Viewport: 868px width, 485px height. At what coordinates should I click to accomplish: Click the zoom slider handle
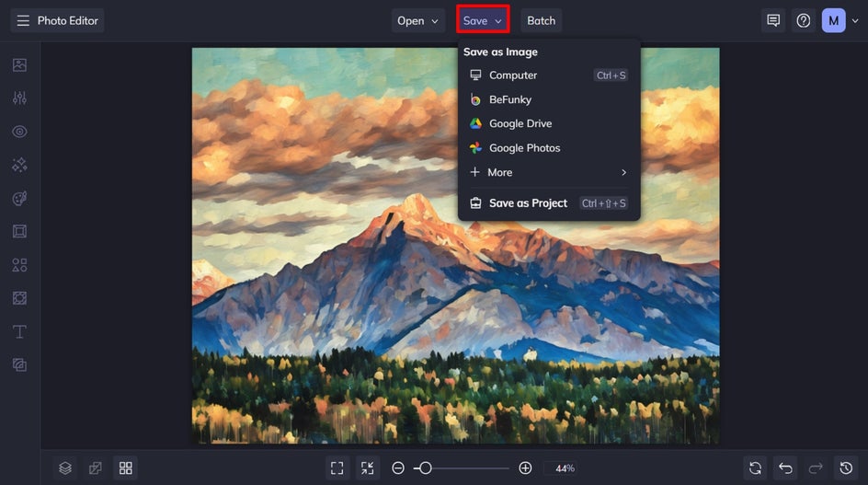point(425,468)
